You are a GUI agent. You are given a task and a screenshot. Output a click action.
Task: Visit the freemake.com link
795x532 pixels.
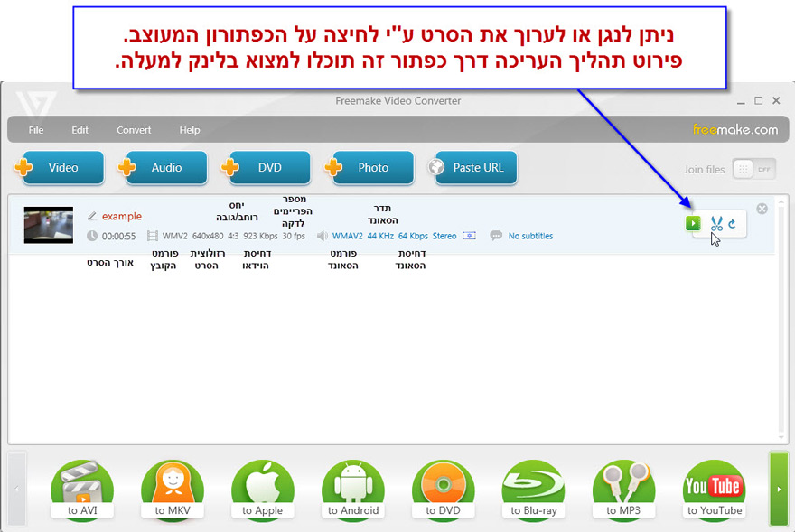pos(735,130)
